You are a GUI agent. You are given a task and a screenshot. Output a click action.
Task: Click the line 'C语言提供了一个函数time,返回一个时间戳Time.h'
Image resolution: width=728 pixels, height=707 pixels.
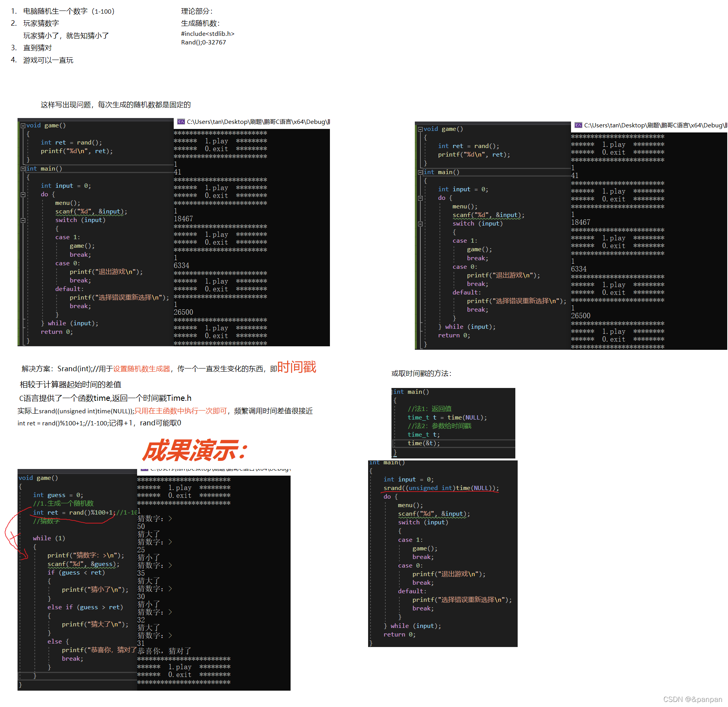point(105,398)
